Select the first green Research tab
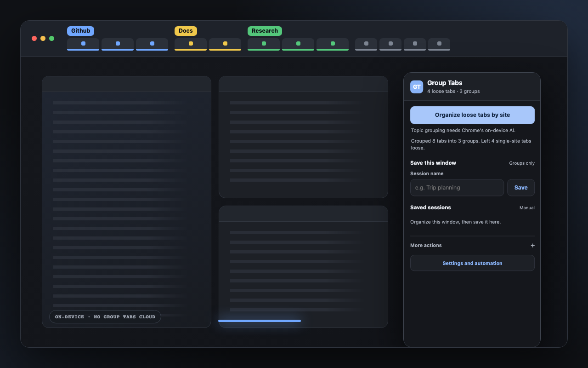 [x=264, y=44]
